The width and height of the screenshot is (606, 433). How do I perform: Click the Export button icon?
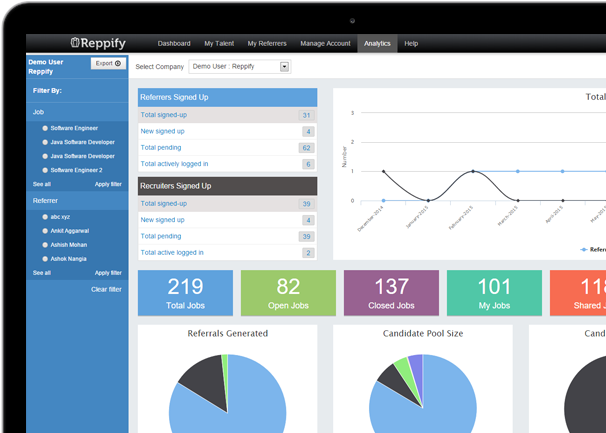pyautogui.click(x=119, y=63)
